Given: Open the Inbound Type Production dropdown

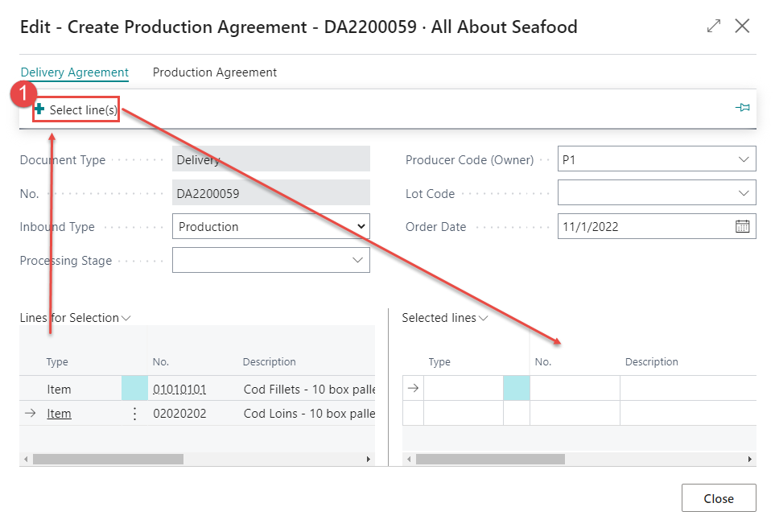Looking at the screenshot, I should [x=271, y=226].
